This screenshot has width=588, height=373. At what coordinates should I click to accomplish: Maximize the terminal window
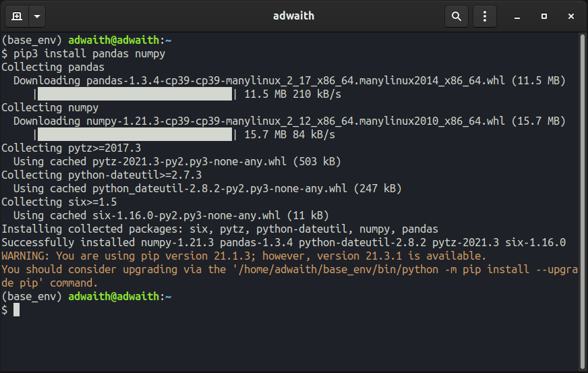click(x=544, y=16)
